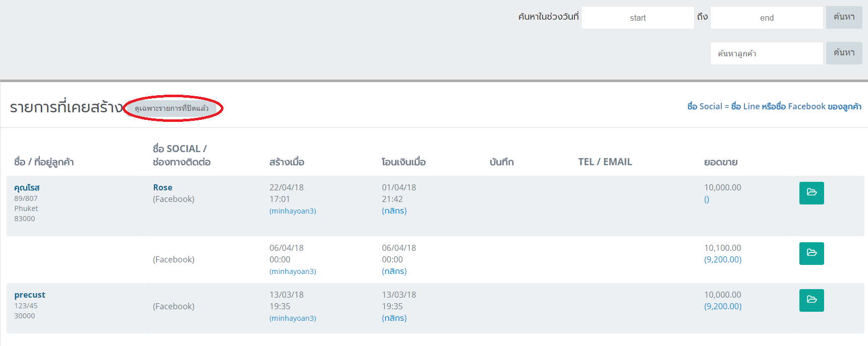Image resolution: width=868 pixels, height=346 pixels.
Task: Click the end date field
Action: tap(766, 18)
